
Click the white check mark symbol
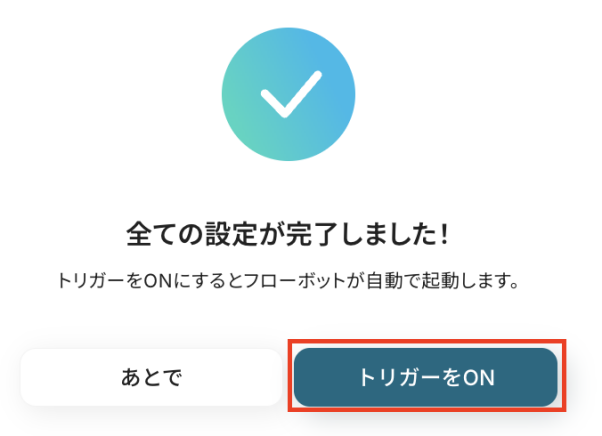pyautogui.click(x=291, y=94)
